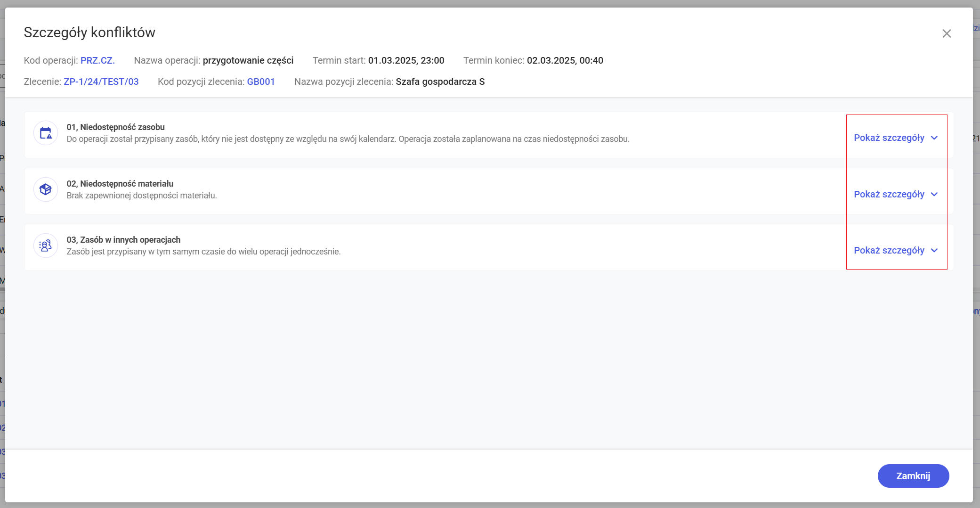Close the Szczegóły konfliktów dialog with X

947,33
